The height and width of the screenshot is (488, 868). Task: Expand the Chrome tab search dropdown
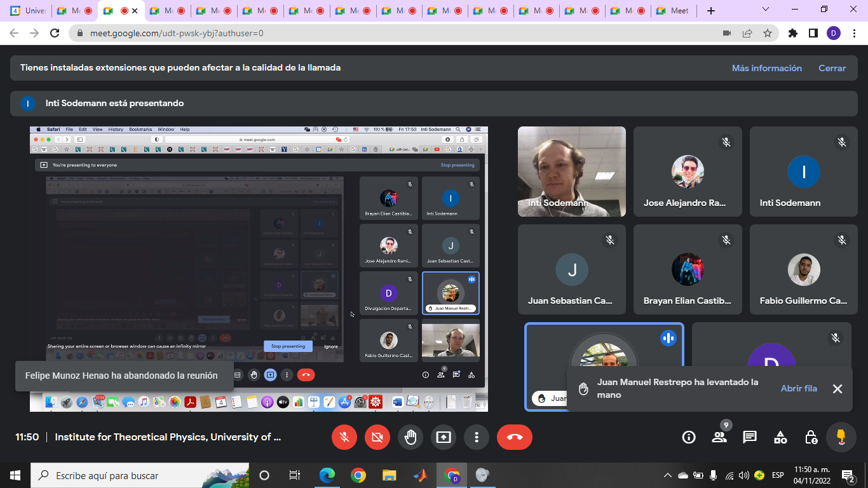(x=765, y=10)
